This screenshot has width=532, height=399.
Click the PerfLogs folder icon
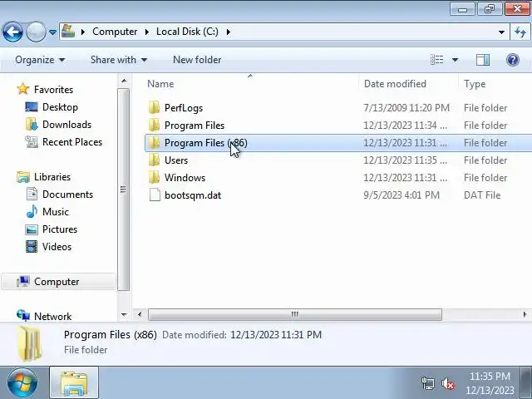154,107
